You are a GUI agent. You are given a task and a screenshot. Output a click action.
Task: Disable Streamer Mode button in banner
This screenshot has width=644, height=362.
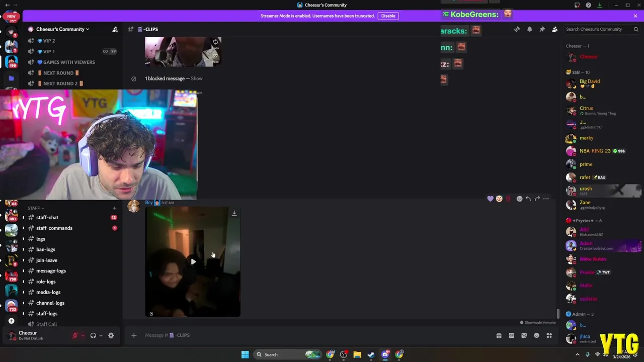coord(388,16)
